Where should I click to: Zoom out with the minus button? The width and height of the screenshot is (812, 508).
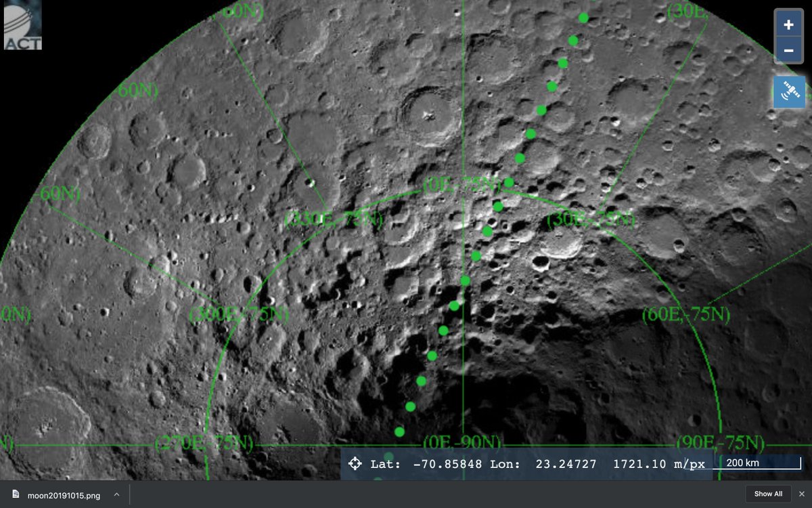[788, 51]
